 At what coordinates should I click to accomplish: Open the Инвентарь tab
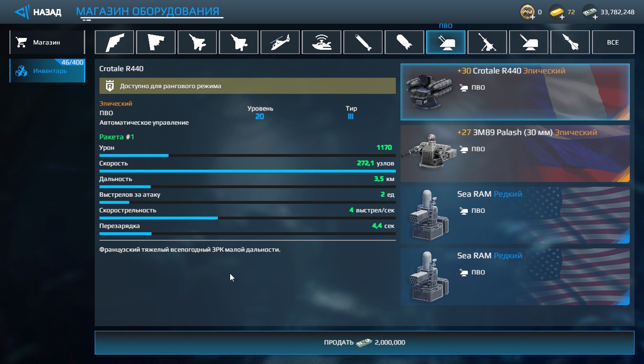click(x=47, y=71)
